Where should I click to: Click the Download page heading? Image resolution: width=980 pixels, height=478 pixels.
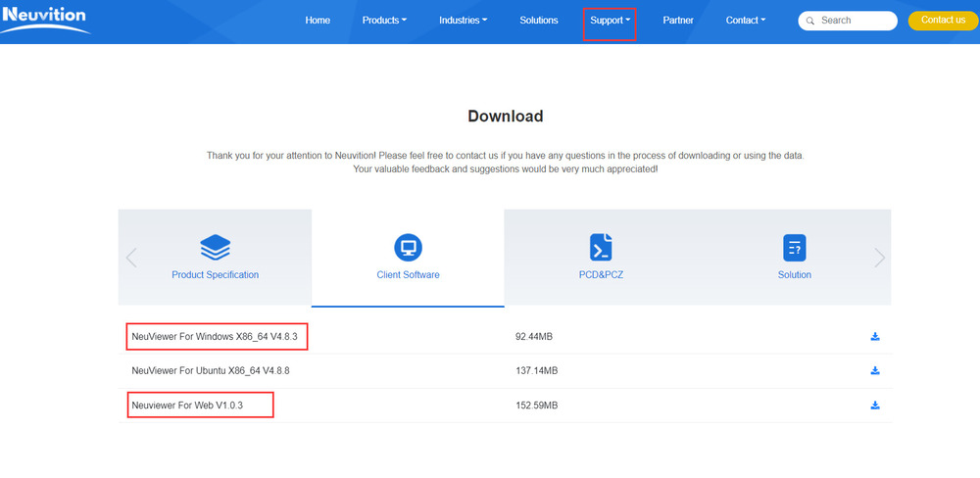click(505, 117)
